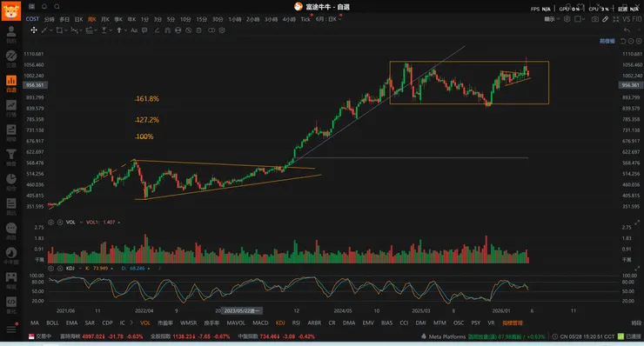Click the 指標管理 indicator management link
The image size is (644, 346).
[x=513, y=323]
